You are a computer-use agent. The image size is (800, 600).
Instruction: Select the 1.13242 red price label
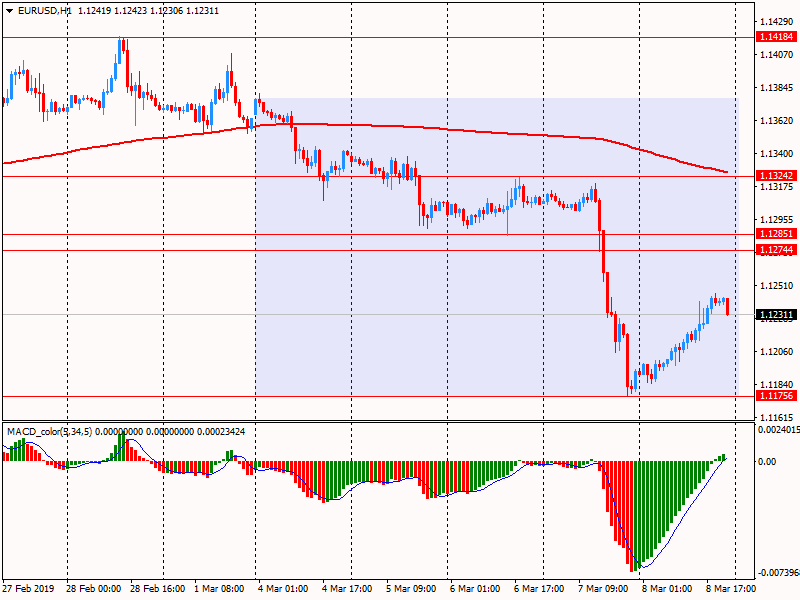776,176
